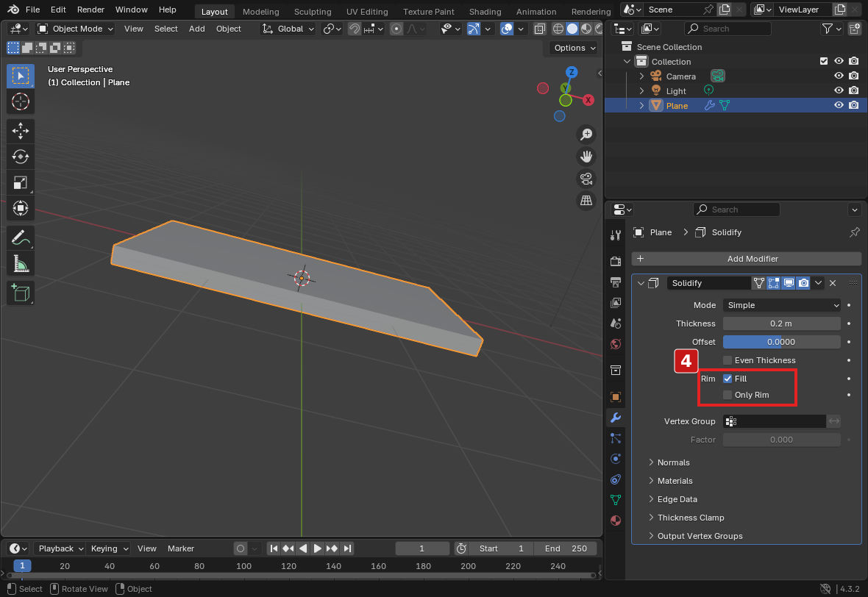
Task: Play the animation forward
Action: (317, 549)
